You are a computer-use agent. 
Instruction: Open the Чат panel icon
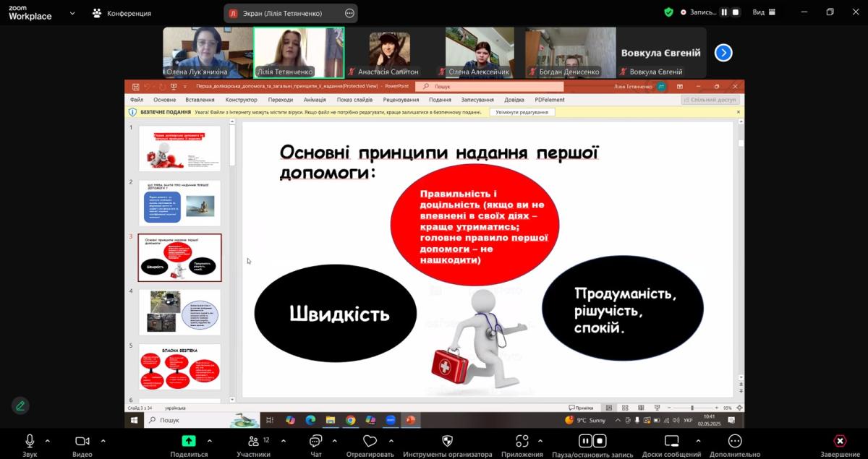315,442
